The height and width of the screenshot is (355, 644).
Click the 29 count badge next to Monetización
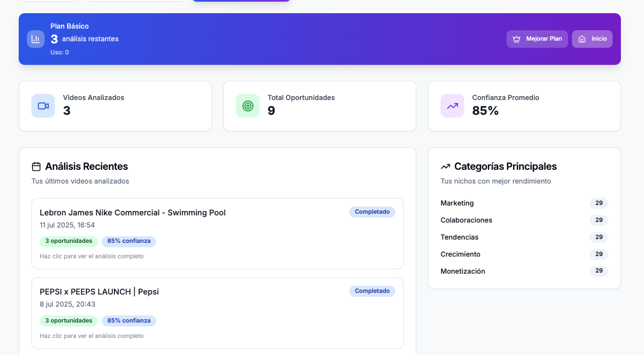point(599,271)
